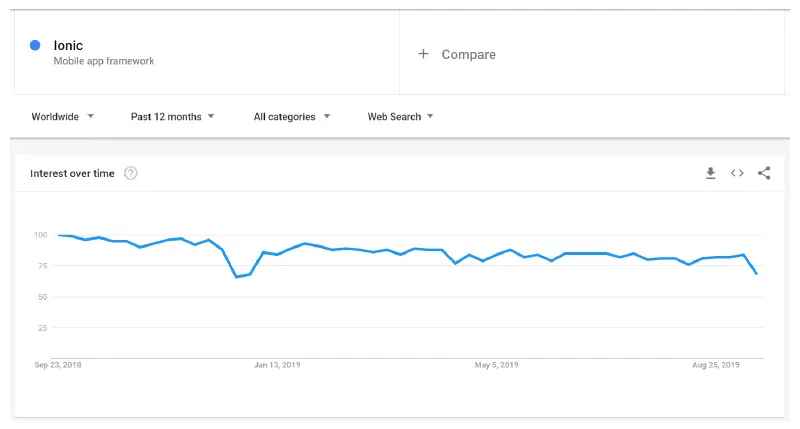This screenshot has width=800, height=429.
Task: Click the May 5, 2019 date label
Action: click(x=496, y=365)
